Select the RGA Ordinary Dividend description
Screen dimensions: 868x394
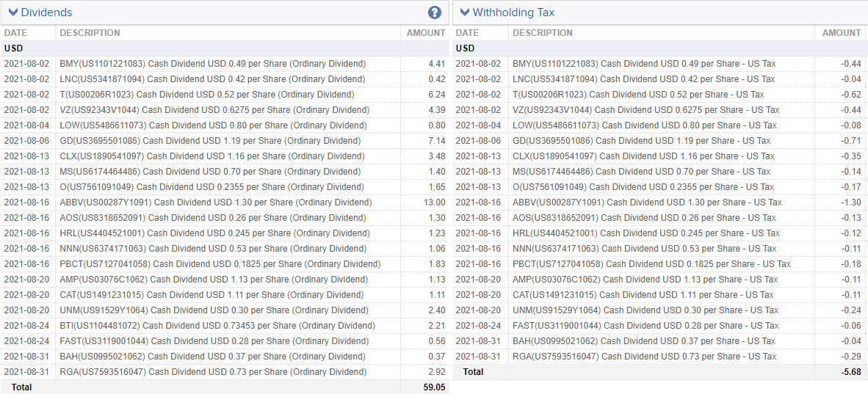pos(213,373)
